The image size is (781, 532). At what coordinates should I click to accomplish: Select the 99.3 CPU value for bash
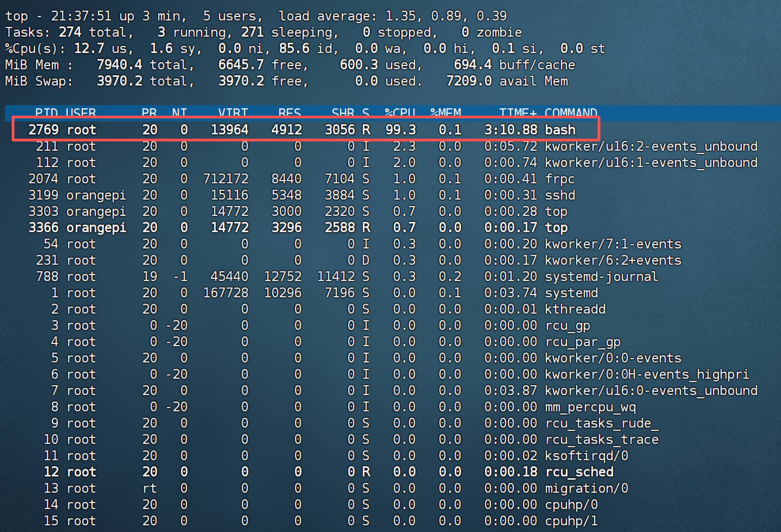click(401, 130)
